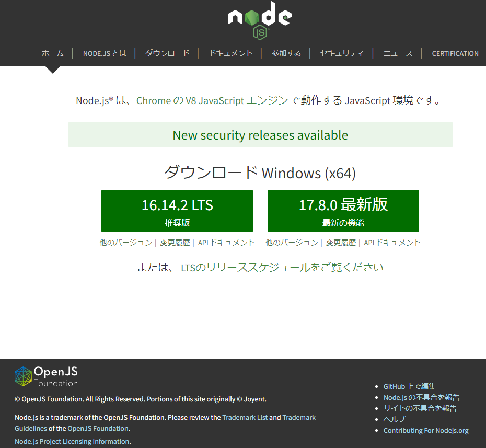
Task: Download 16.14.2 LTS 推奨版
Action: click(x=177, y=211)
